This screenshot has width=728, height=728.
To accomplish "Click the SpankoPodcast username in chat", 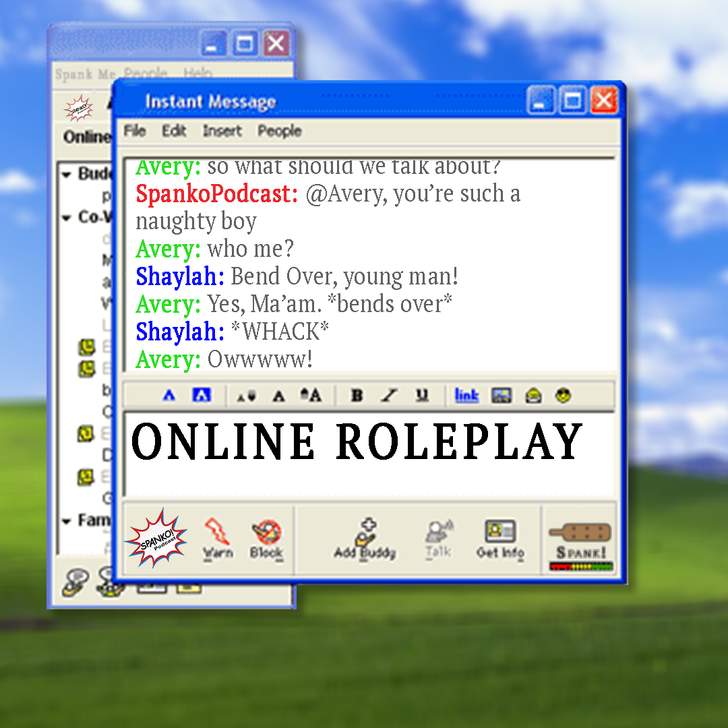I will point(217,193).
